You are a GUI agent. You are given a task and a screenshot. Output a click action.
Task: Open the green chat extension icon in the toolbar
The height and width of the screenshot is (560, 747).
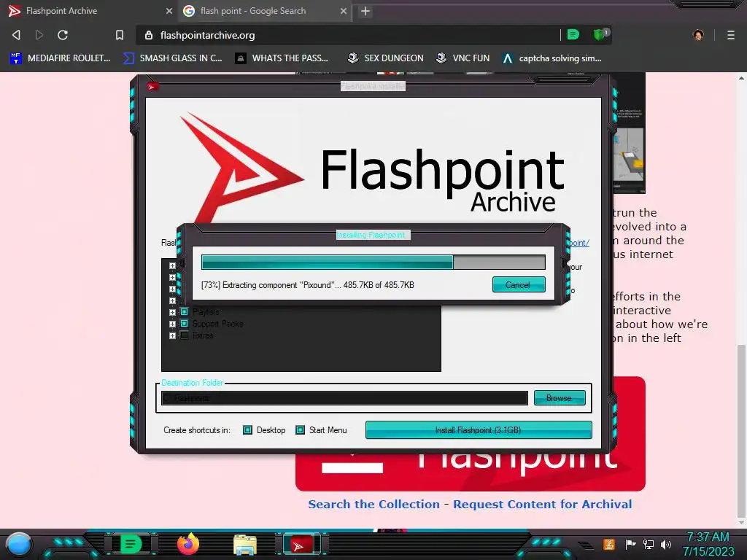pyautogui.click(x=573, y=34)
